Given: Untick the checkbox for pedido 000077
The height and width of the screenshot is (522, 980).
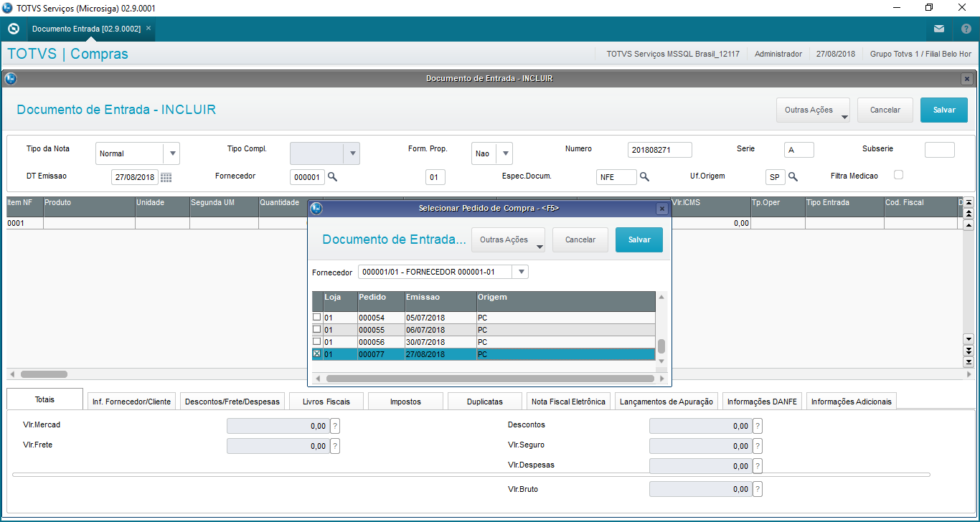Looking at the screenshot, I should pos(317,354).
